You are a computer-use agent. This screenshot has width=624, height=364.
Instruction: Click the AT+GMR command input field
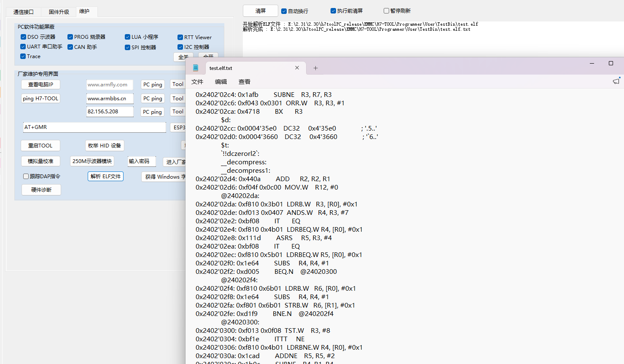[94, 127]
